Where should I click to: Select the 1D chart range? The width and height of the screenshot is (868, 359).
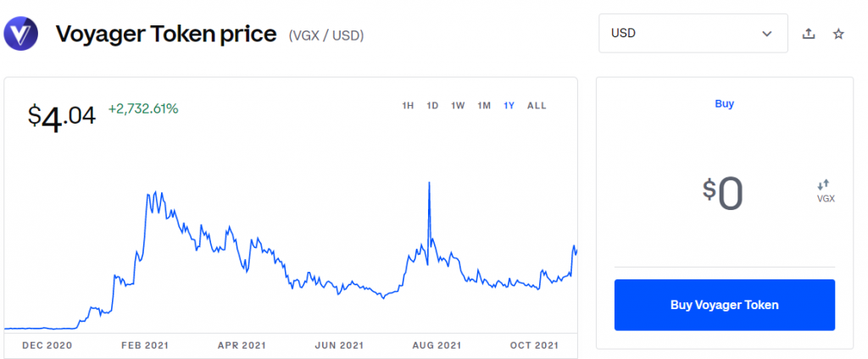pyautogui.click(x=433, y=106)
